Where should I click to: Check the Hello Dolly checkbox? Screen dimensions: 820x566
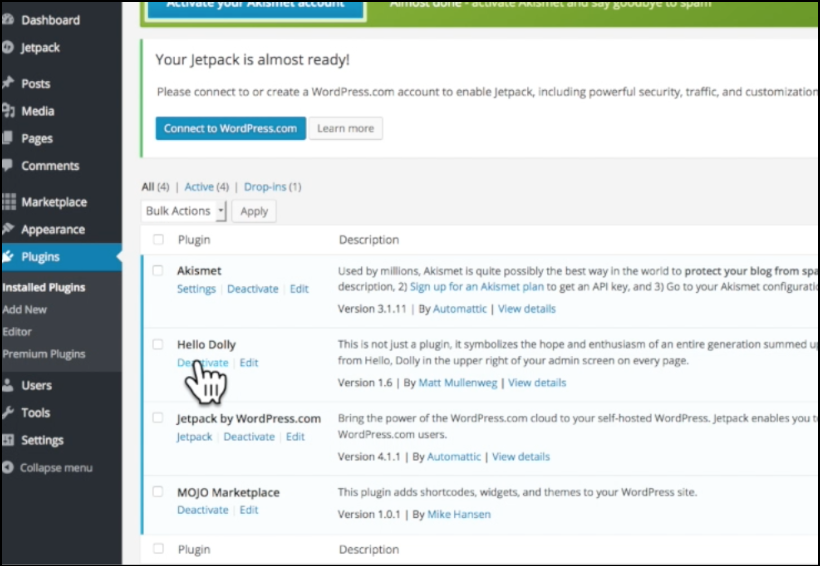[x=158, y=344]
